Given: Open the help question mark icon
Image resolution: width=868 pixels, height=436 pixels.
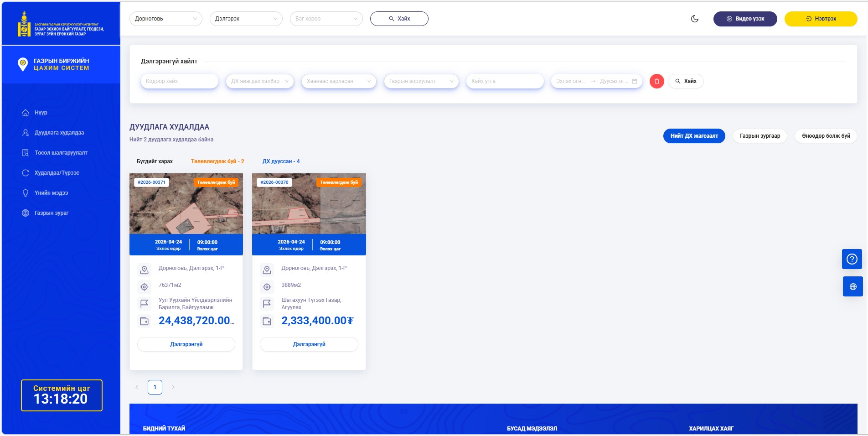Looking at the screenshot, I should point(852,259).
